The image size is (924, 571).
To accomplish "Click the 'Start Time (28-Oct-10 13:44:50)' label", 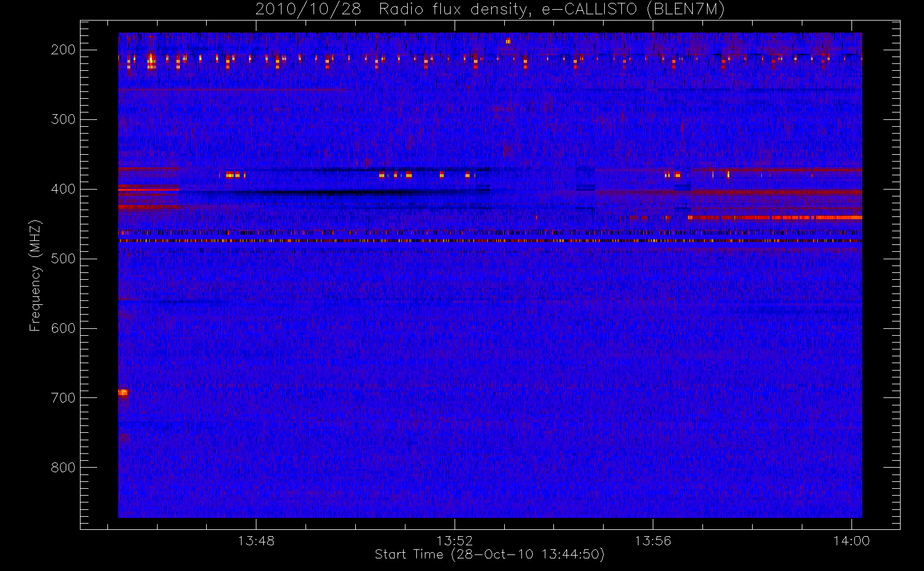I will pos(489,554).
